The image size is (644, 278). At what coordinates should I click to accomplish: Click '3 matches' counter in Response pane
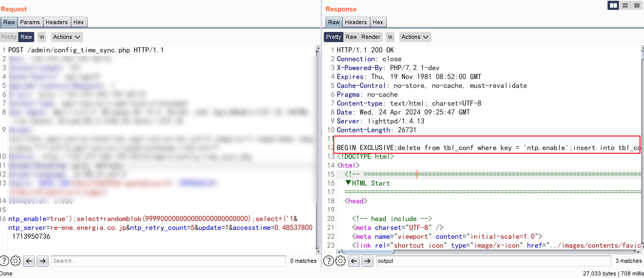pos(629,261)
